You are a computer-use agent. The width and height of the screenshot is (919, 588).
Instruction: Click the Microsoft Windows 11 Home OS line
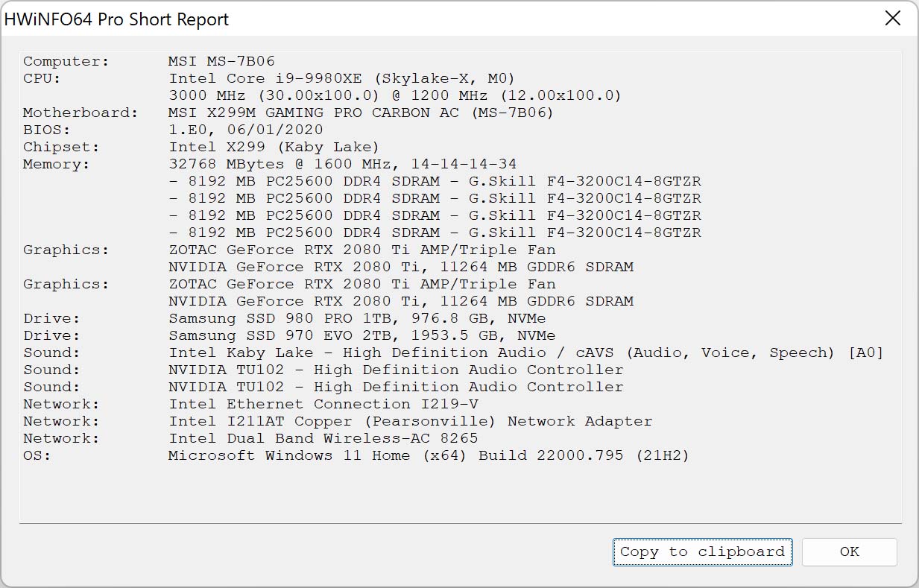tap(429, 456)
